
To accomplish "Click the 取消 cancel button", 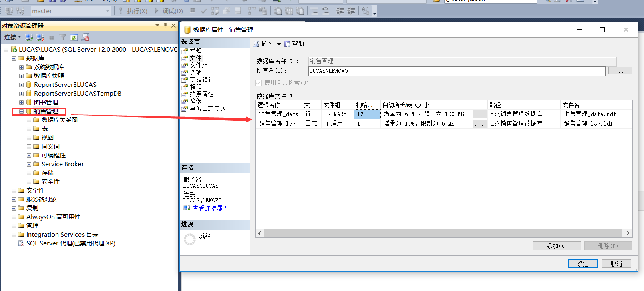I will [616, 264].
